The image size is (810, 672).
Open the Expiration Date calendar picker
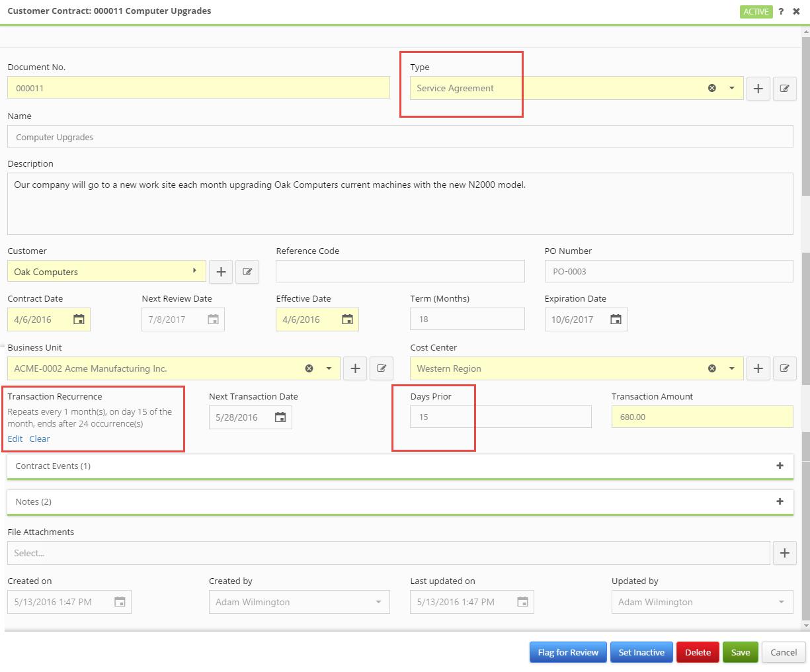615,319
